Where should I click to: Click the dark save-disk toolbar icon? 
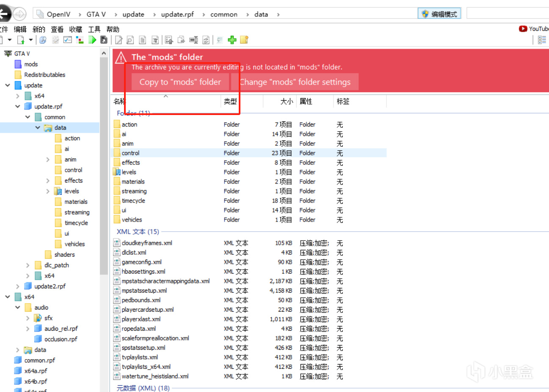point(104,40)
